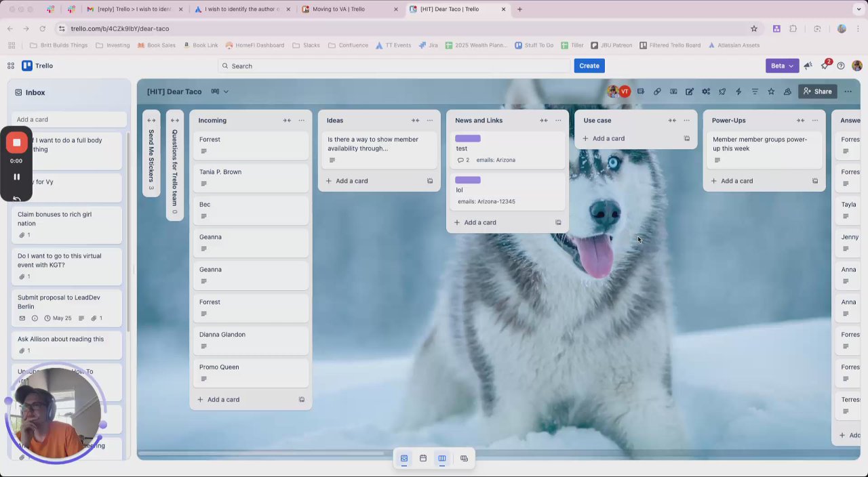Toggle the Inbox panel in the bottom switcher
Screen dimensions: 868x477
pyautogui.click(x=404, y=459)
